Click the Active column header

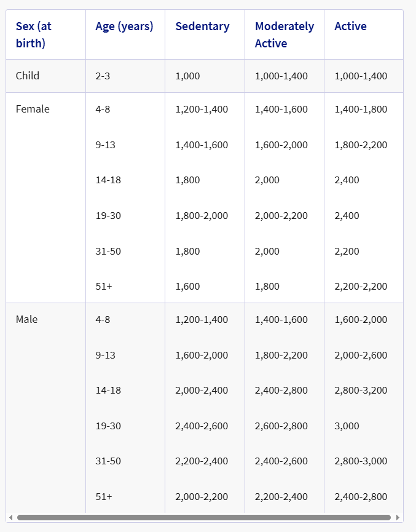coord(350,26)
